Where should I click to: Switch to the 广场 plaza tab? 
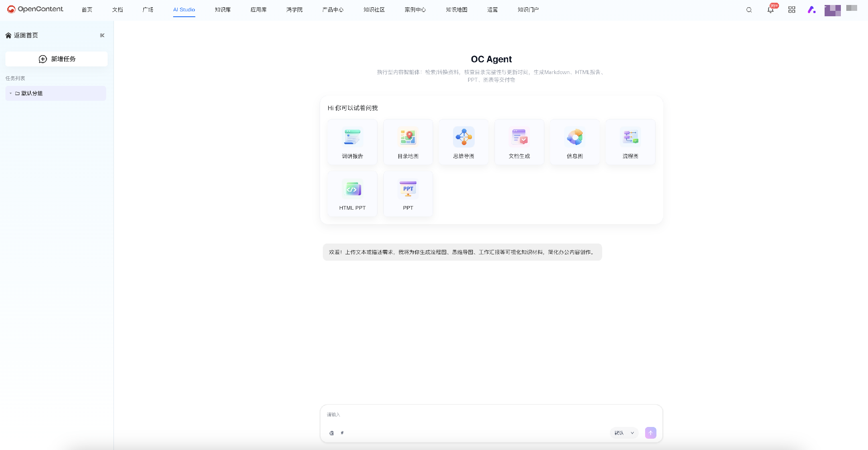click(x=148, y=10)
